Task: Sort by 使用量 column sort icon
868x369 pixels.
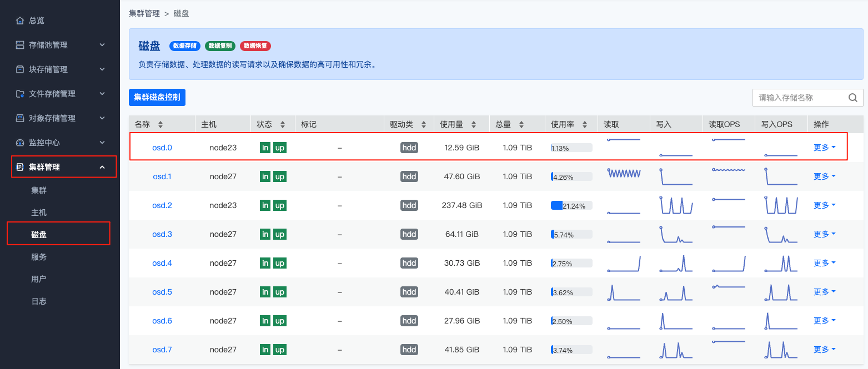Action: [473, 125]
